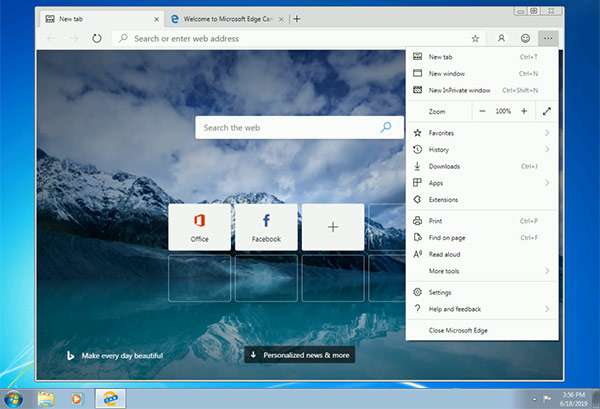The width and height of the screenshot is (600, 409).
Task: Click the favorites star in address bar
Action: point(475,38)
